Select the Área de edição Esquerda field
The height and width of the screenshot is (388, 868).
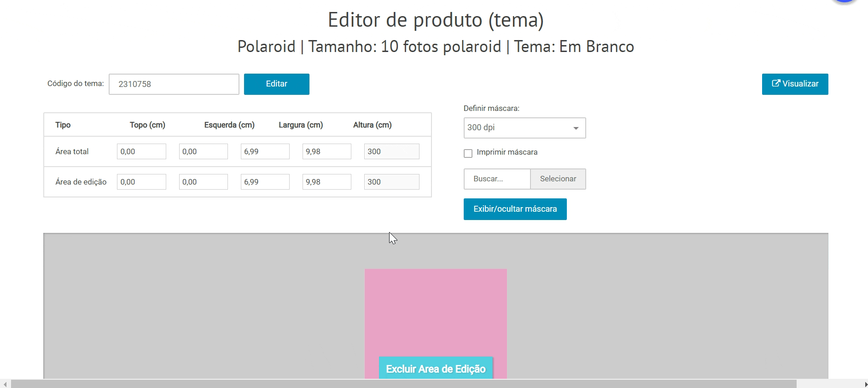[x=203, y=182]
